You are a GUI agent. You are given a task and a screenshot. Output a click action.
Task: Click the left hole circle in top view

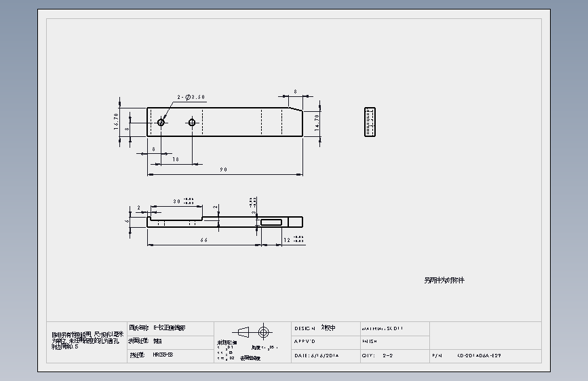point(161,123)
